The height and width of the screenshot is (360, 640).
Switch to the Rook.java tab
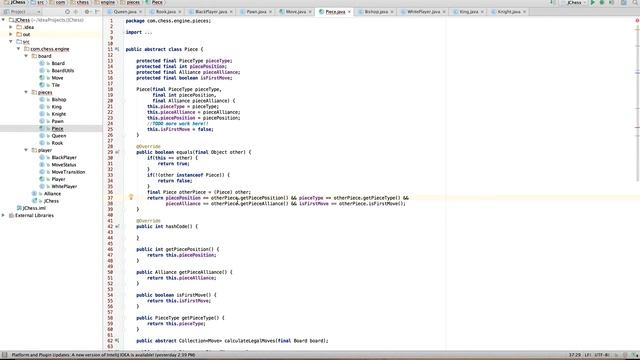pos(166,12)
